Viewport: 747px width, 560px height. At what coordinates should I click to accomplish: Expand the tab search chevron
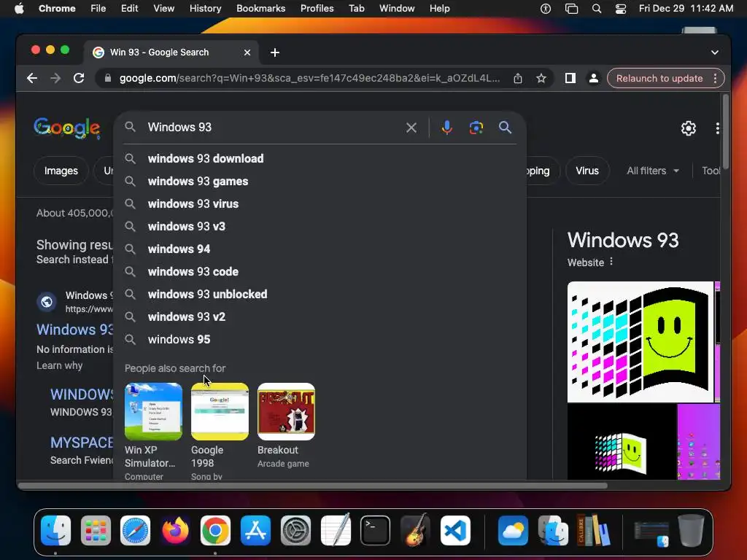coord(715,52)
